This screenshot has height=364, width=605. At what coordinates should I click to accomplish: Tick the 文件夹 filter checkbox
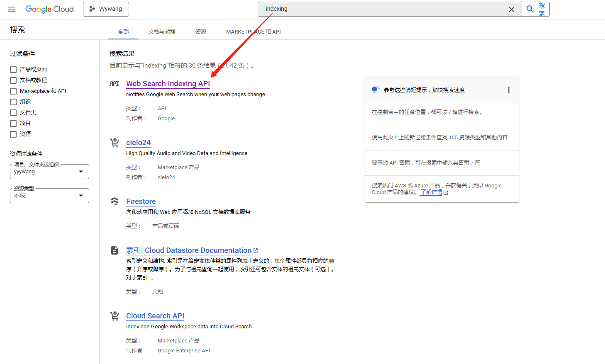point(13,113)
